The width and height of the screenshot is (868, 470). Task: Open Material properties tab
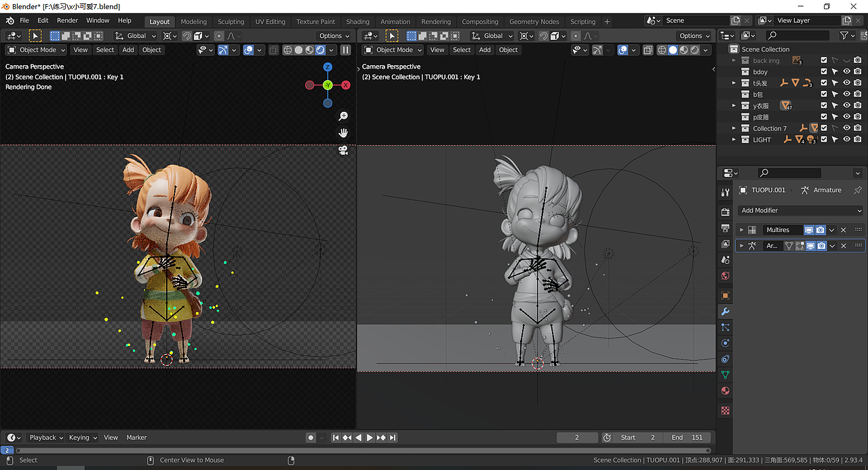[725, 391]
